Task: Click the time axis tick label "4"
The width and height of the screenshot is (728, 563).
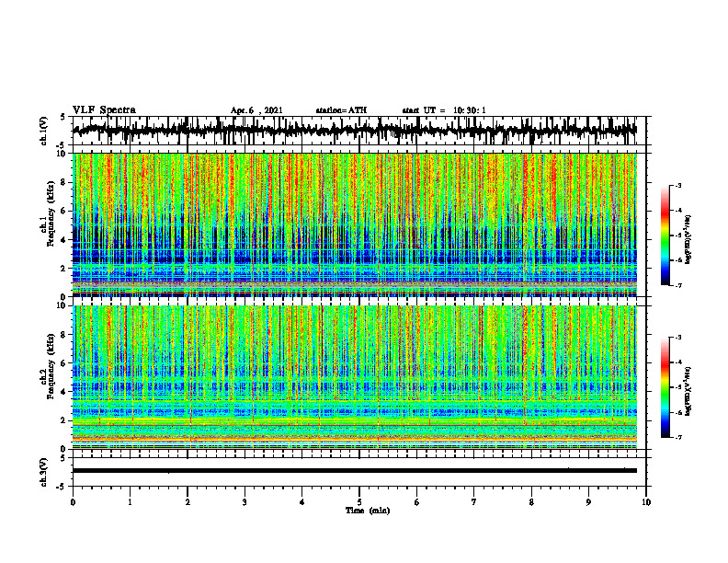Action: (301, 502)
